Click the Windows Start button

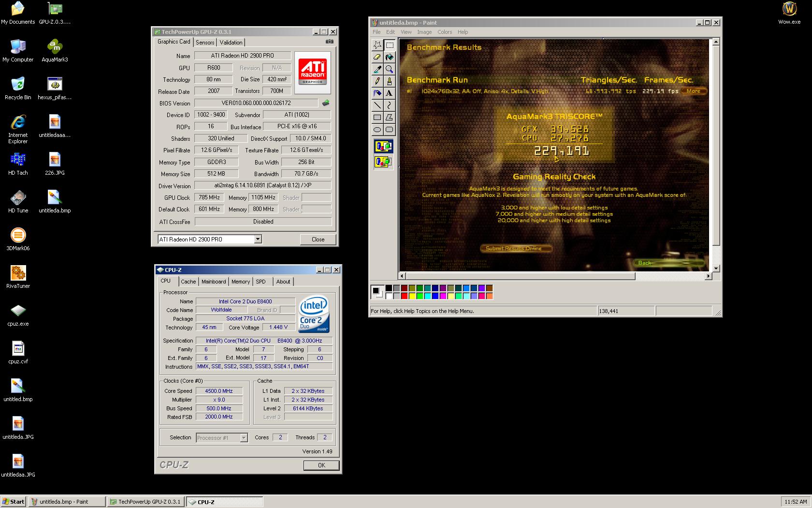(14, 502)
